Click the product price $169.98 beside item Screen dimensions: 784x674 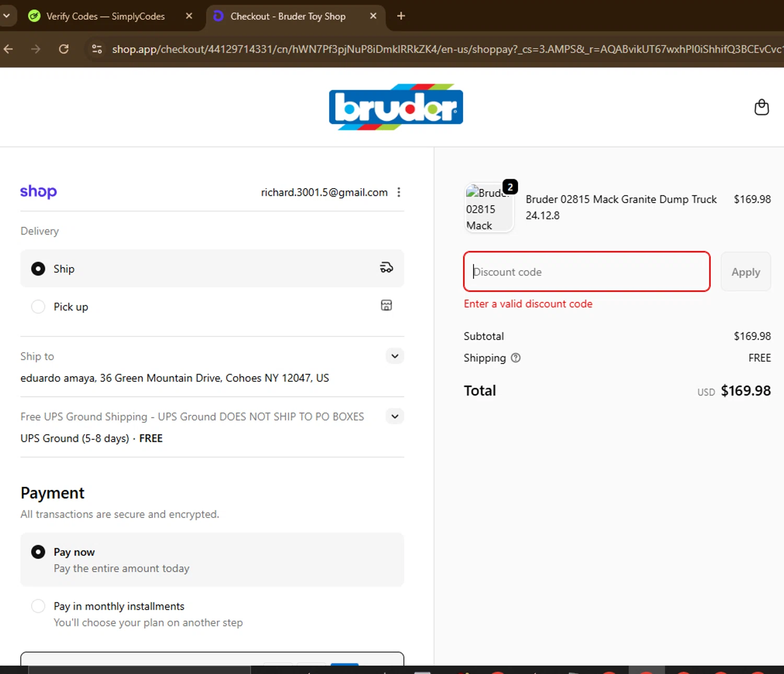click(752, 199)
